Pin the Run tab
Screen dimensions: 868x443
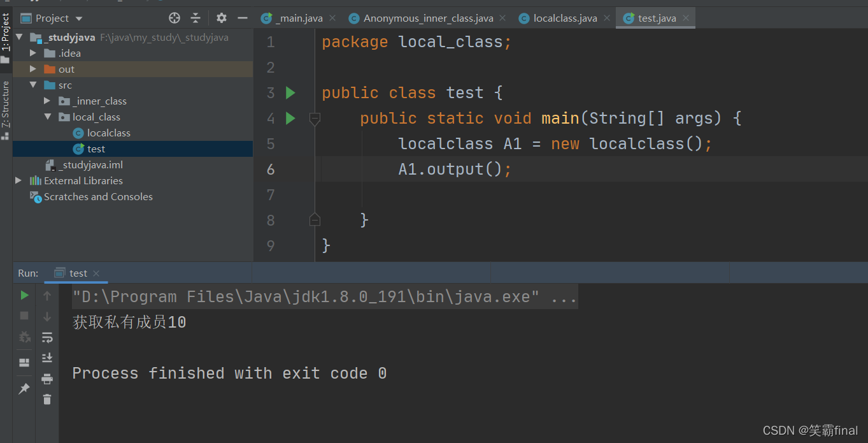point(24,388)
